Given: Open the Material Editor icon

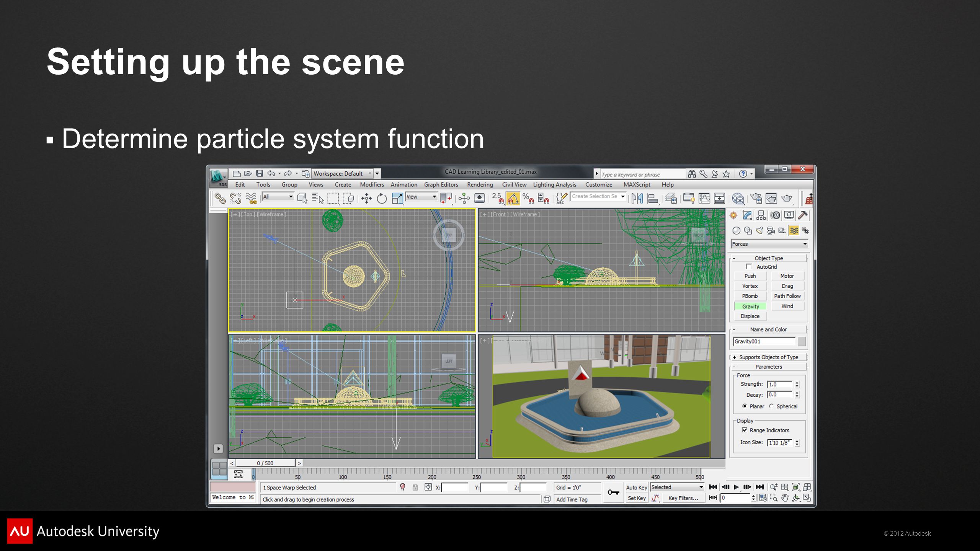Looking at the screenshot, I should coord(738,198).
